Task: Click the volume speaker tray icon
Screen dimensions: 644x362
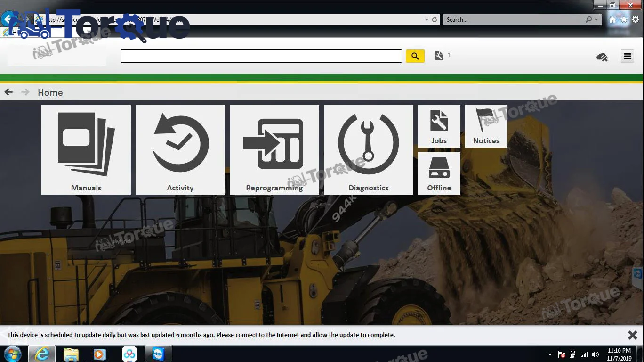Action: [596, 354]
